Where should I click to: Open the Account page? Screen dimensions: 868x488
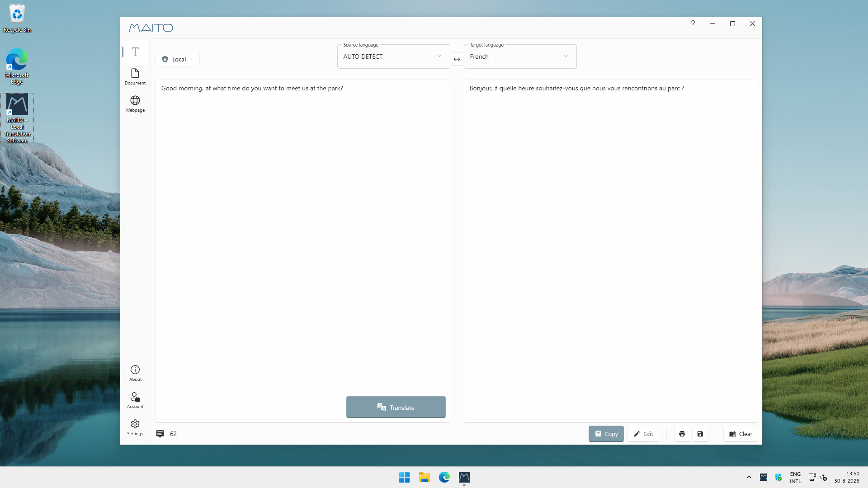(135, 400)
